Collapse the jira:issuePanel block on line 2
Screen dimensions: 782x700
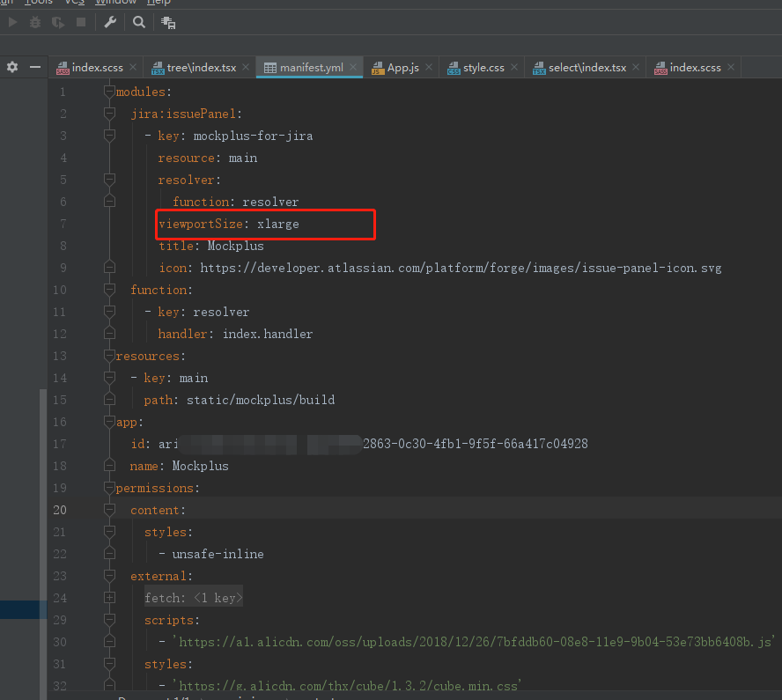109,114
